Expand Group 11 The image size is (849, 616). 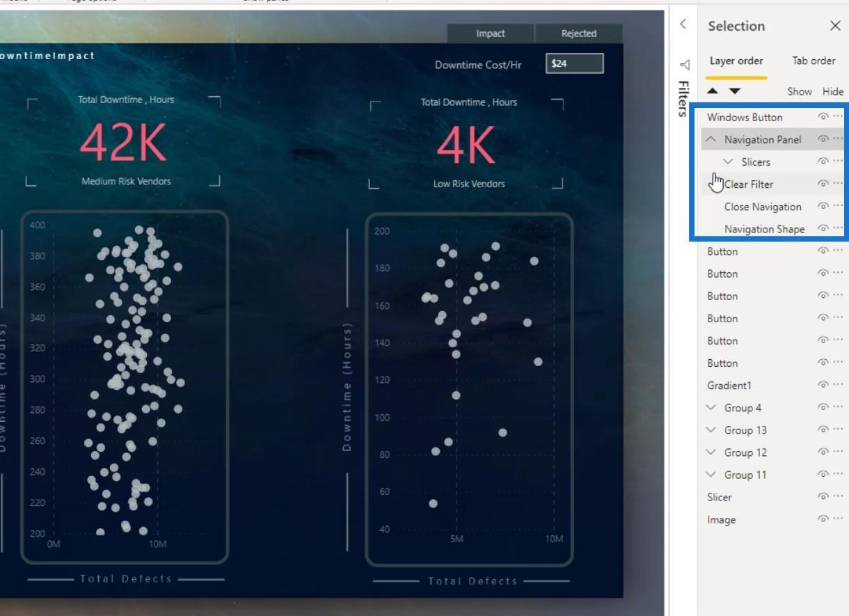point(711,474)
